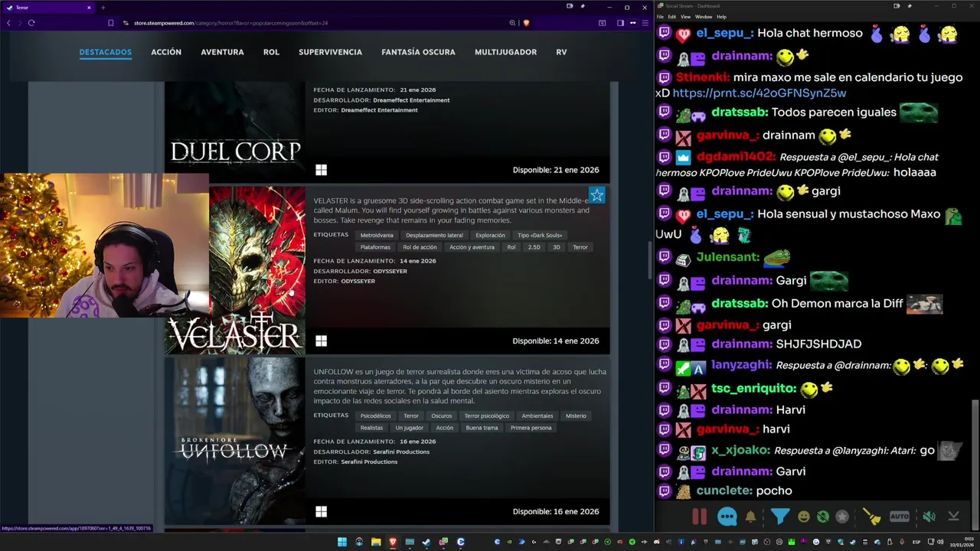Click the Primera persona tag

(531, 428)
